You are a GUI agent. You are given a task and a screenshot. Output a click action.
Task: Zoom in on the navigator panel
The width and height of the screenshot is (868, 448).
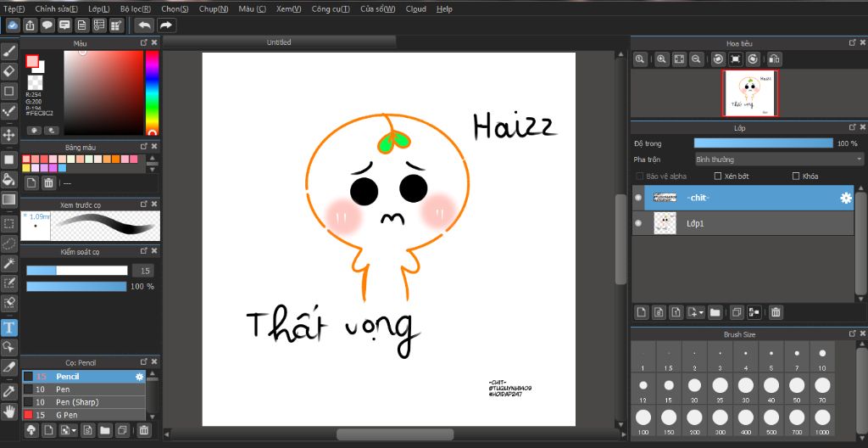(x=661, y=59)
